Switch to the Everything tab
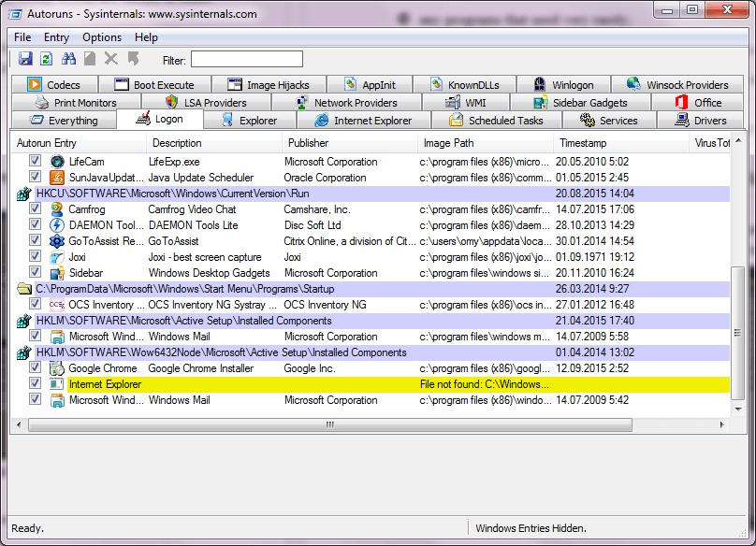This screenshot has width=756, height=546. [x=64, y=121]
